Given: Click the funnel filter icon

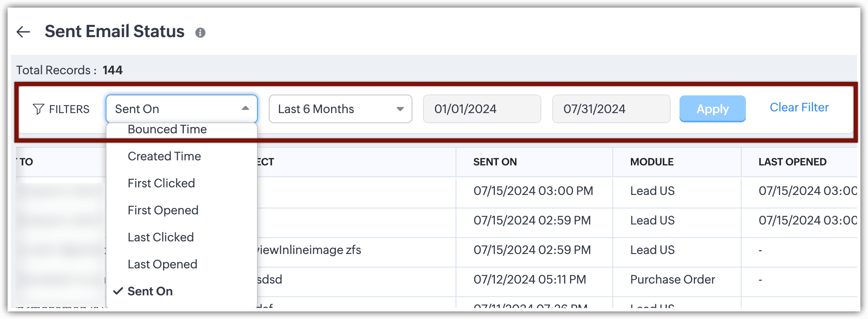Looking at the screenshot, I should [x=38, y=109].
